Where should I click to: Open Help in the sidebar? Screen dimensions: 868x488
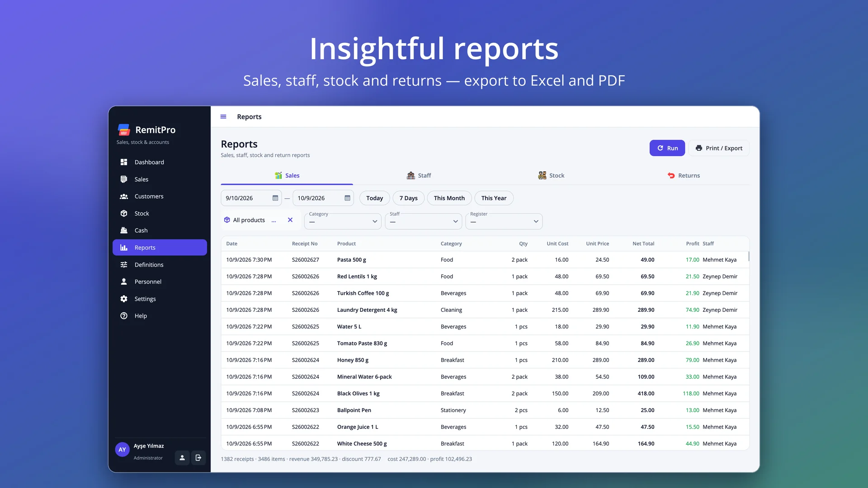click(x=160, y=316)
